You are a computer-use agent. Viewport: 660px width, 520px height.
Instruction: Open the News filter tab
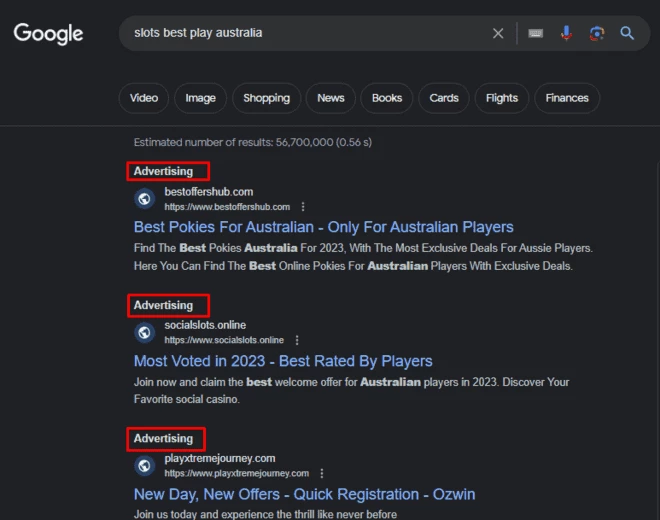coord(331,98)
